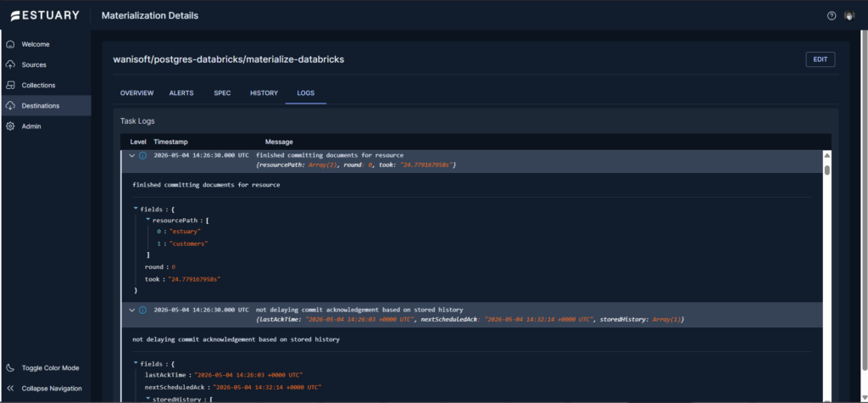This screenshot has width=868, height=403.
Task: Click the took "24.779167958s" expanded value
Action: (x=194, y=279)
